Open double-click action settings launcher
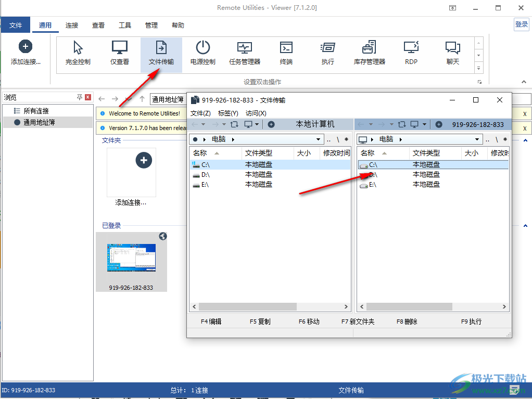The height and width of the screenshot is (399, 532). (479, 82)
